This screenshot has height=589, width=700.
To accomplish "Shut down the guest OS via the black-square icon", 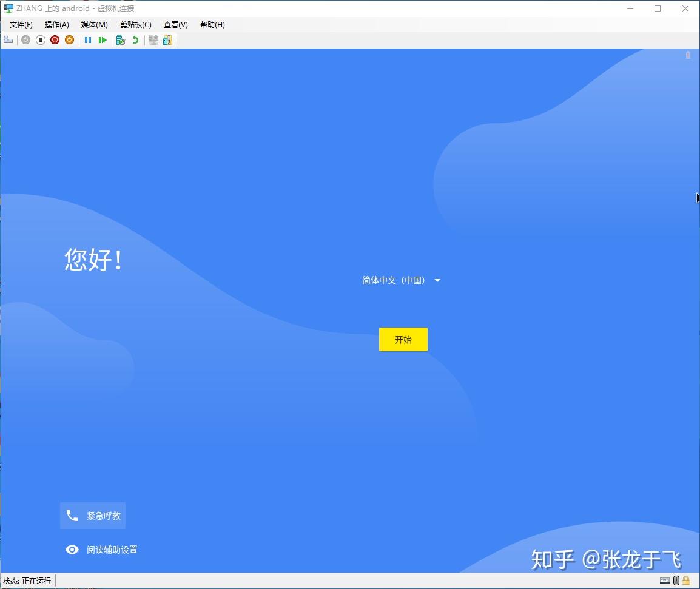I will point(40,40).
